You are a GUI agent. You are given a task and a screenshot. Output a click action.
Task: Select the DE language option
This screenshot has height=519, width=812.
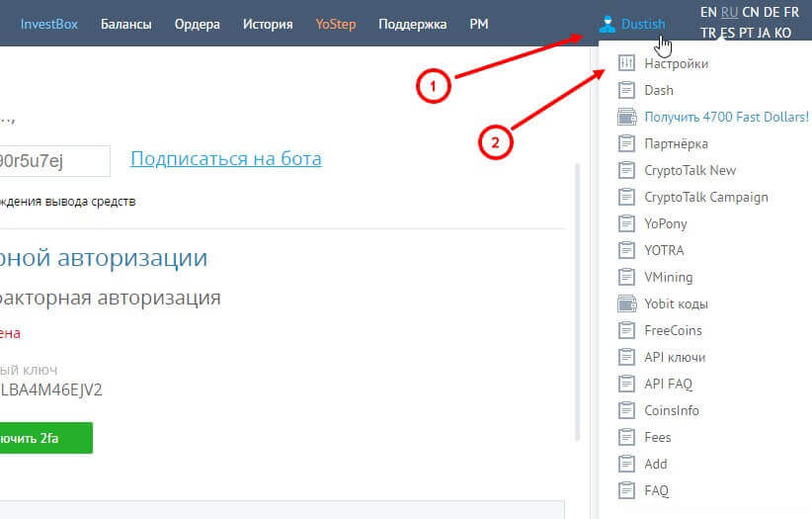click(771, 12)
